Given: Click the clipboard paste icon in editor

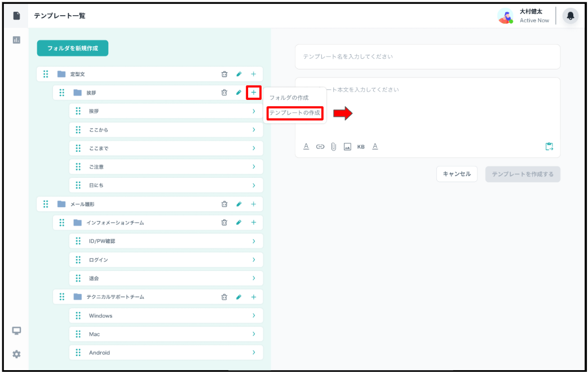Looking at the screenshot, I should [549, 147].
